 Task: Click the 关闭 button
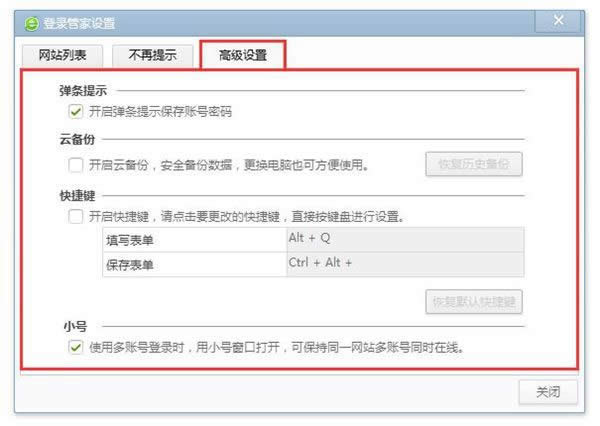[x=548, y=392]
